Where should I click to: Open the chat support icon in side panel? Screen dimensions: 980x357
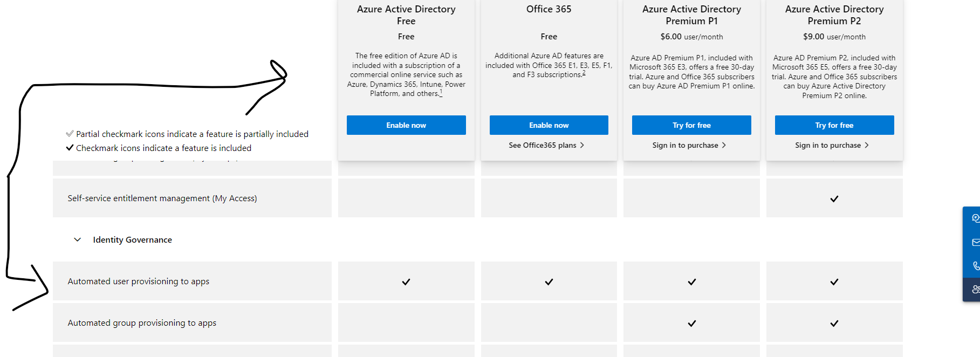tap(975, 218)
